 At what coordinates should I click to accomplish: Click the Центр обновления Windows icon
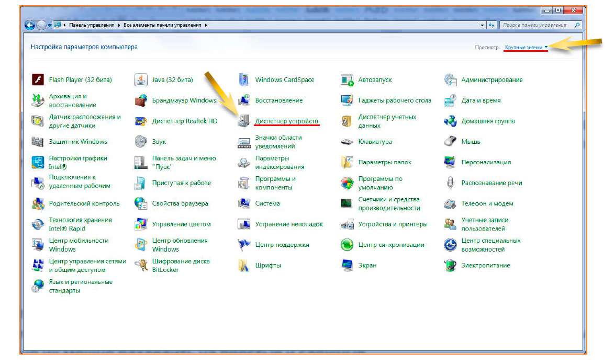[x=141, y=245]
